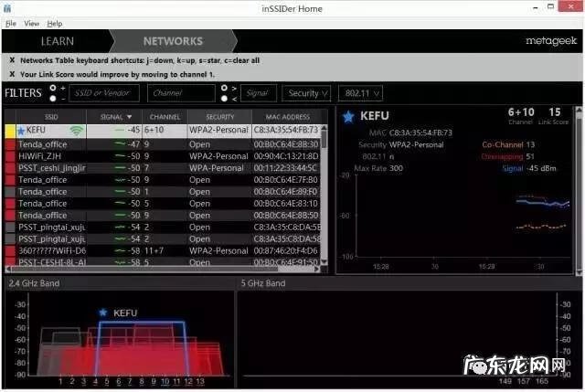Screen dimensions: 585x392
Task: Select the minus SSID filter radio button
Action: (53, 99)
